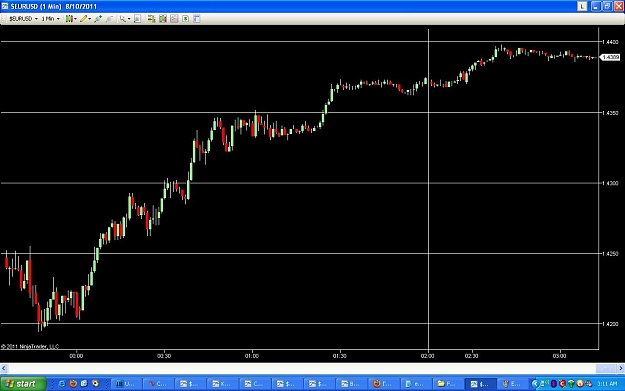Click the chart window icon in title bar
625x391 pixels.
pos(5,6)
